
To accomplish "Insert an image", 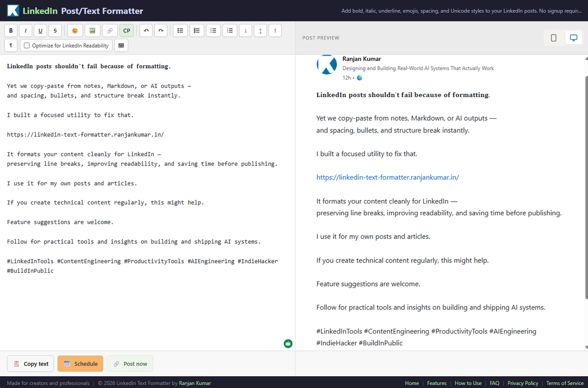I will (x=92, y=30).
